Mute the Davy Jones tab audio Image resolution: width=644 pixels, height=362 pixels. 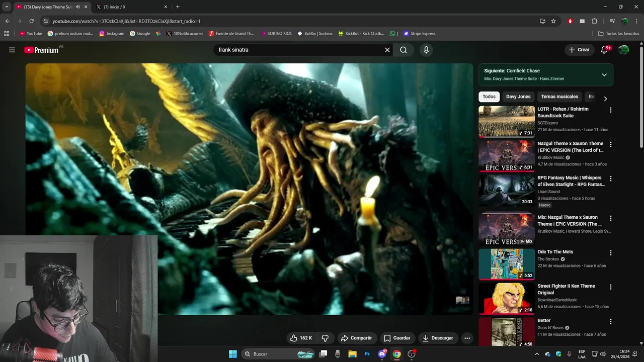click(77, 7)
